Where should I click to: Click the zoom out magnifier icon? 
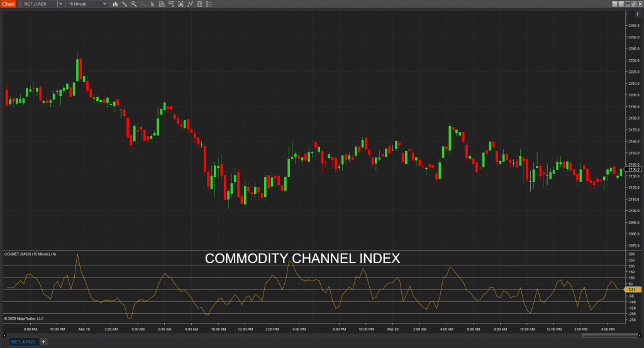point(143,4)
